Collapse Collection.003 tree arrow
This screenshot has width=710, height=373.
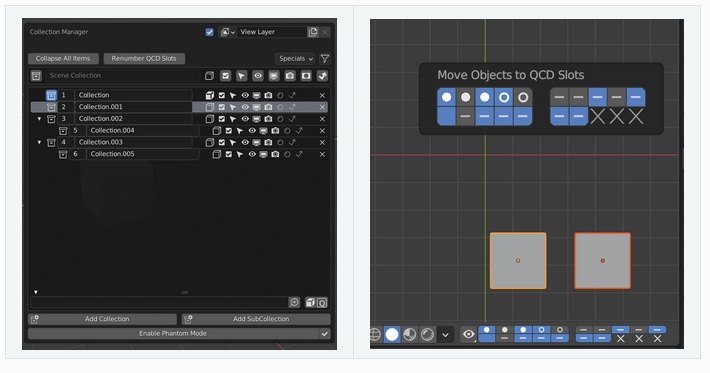[39, 143]
